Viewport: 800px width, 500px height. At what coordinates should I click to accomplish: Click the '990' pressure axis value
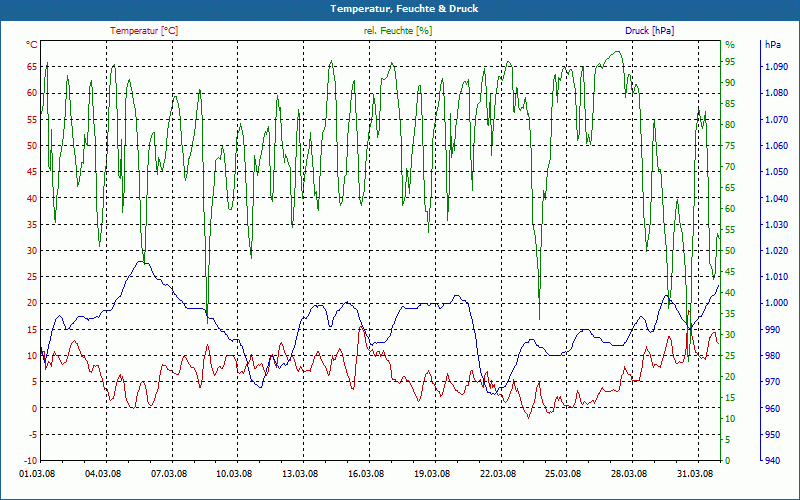click(773, 330)
